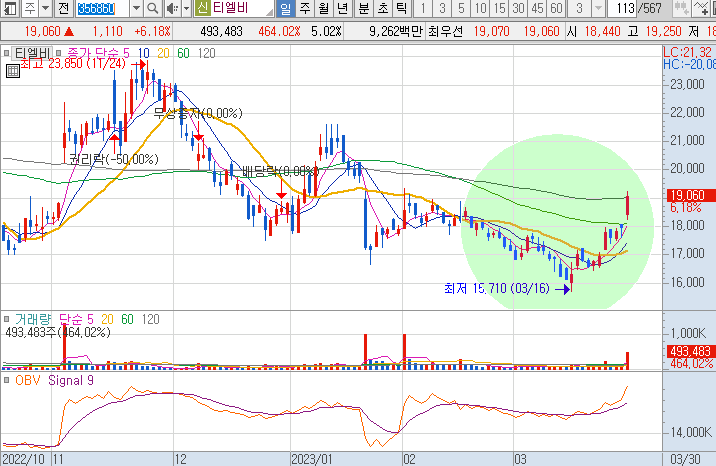Click the 2023/01 date axis label
The height and width of the screenshot is (466, 716).
click(311, 459)
